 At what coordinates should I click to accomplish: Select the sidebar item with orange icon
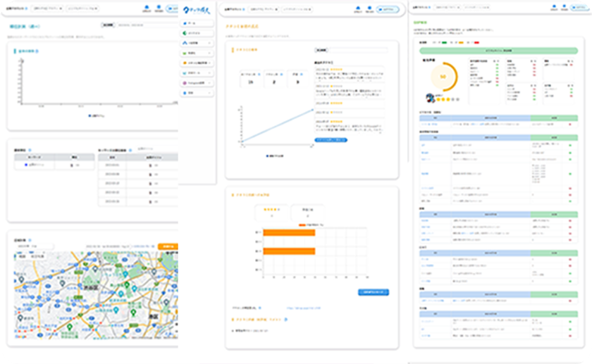tap(197, 63)
